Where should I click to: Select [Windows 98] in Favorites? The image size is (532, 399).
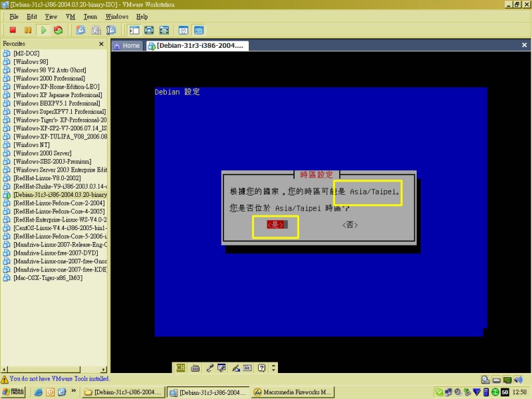point(31,62)
